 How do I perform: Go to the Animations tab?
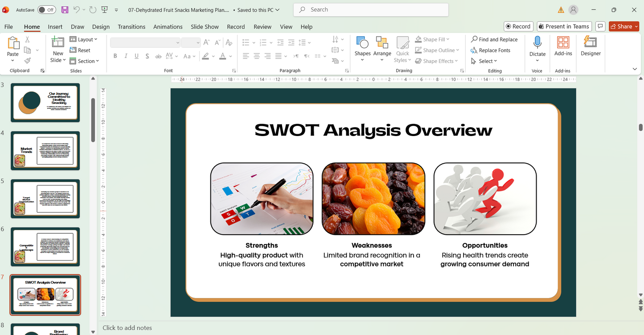(x=168, y=27)
